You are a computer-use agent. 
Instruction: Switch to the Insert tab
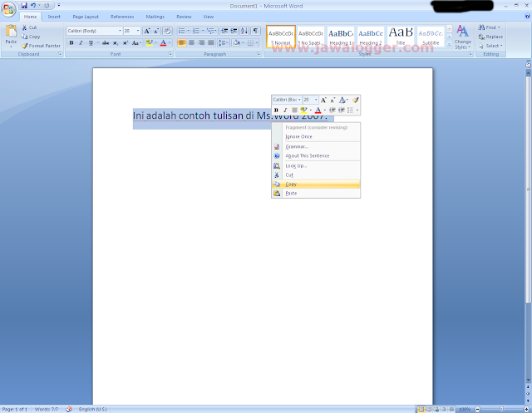pyautogui.click(x=53, y=17)
